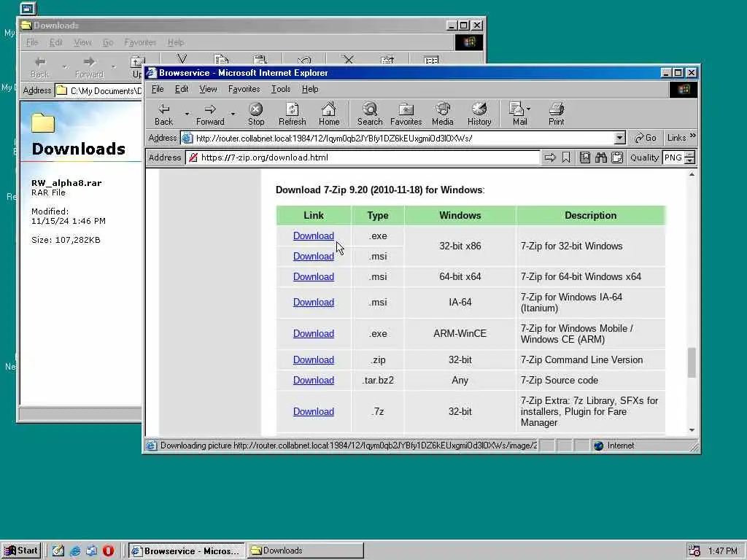Open the Tools menu in Internet Explorer
Screen dimensions: 747x560
pos(281,89)
